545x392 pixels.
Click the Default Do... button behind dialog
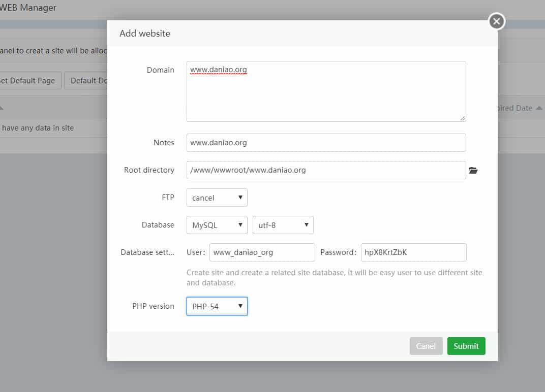point(86,81)
